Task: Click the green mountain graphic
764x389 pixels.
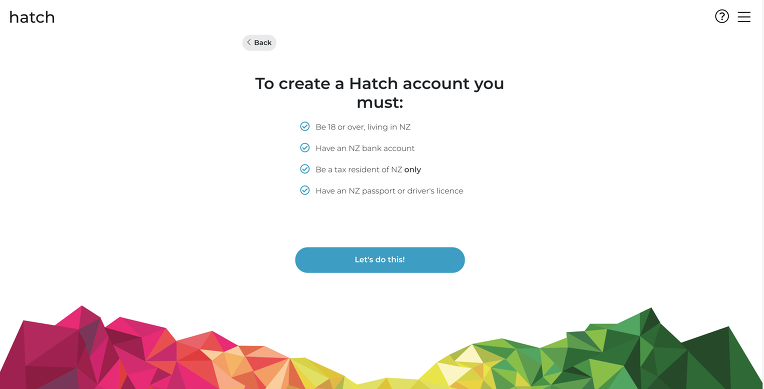Action: (658, 353)
